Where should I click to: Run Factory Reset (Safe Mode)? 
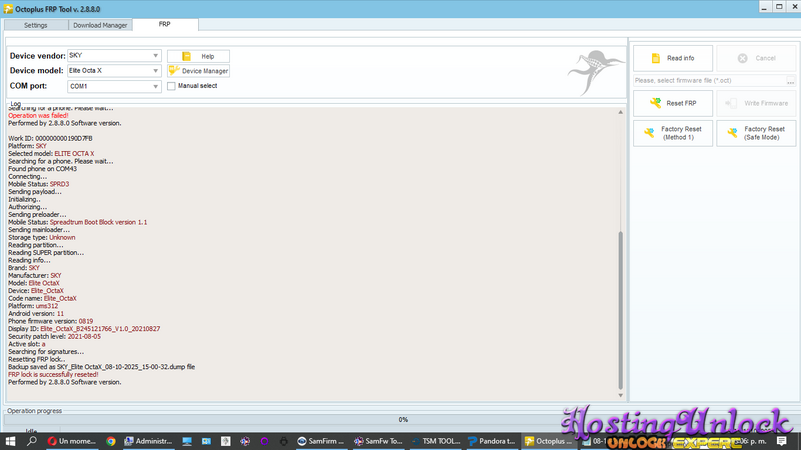click(x=756, y=133)
